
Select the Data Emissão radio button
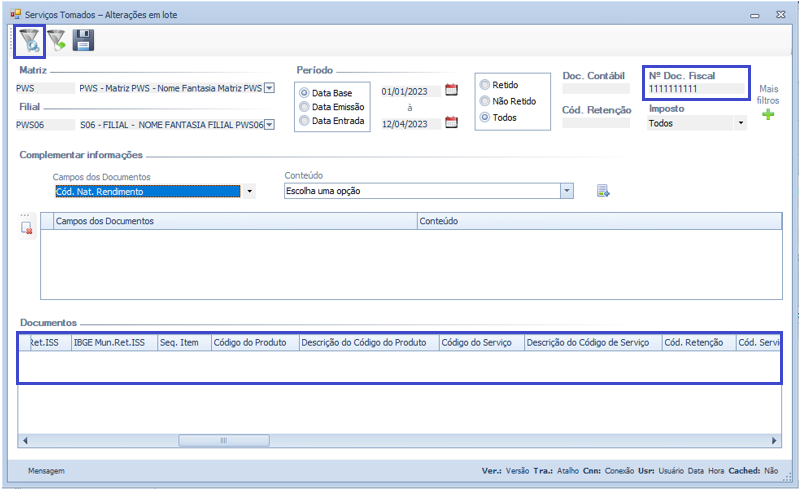(x=304, y=107)
